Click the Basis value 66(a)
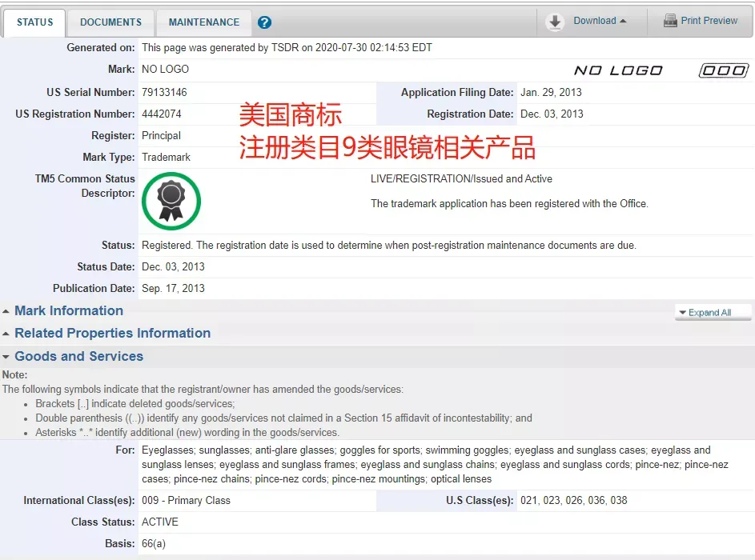755x560 pixels. [x=154, y=544]
